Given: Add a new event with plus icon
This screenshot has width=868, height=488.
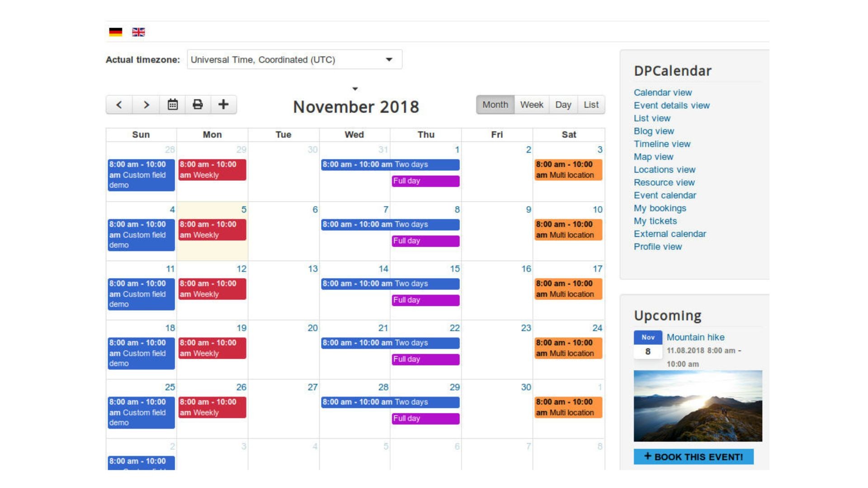Looking at the screenshot, I should tap(223, 105).
